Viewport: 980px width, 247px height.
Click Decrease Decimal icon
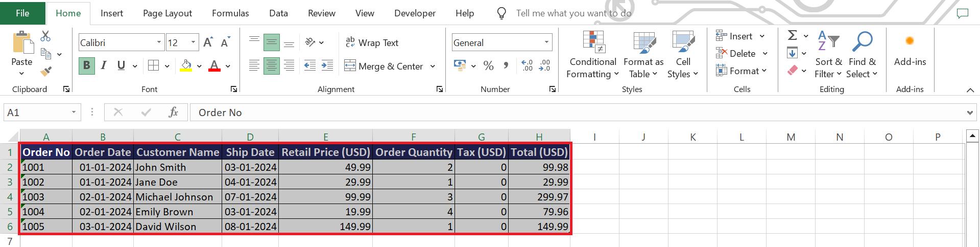pos(544,65)
